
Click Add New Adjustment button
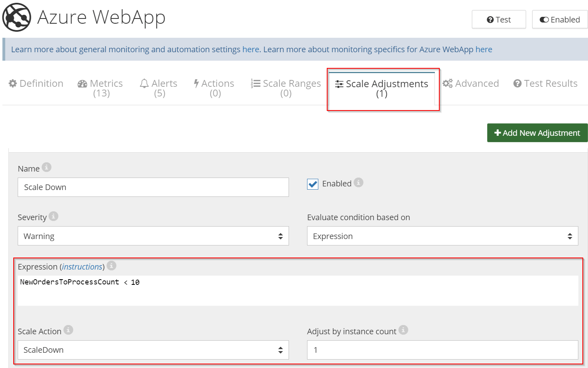coord(537,133)
